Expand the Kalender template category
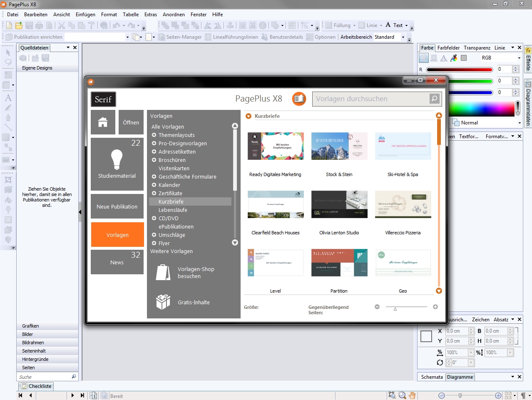 [x=154, y=185]
